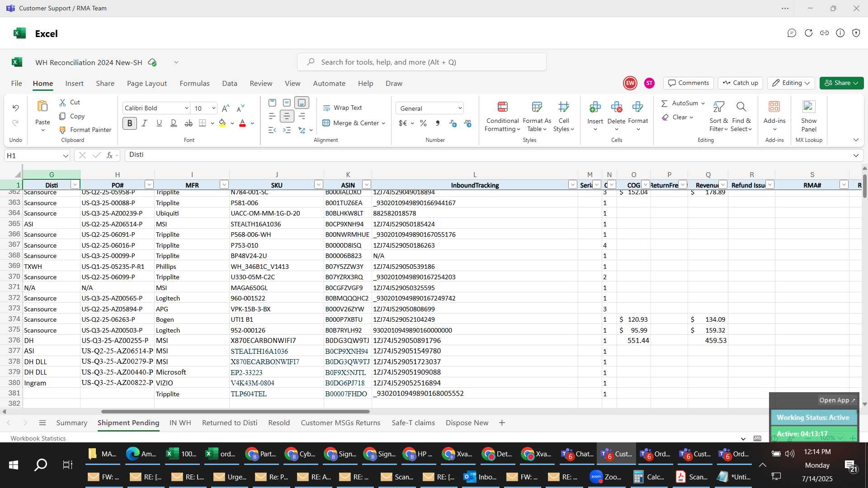Click Open App in overlay

pyautogui.click(x=837, y=400)
